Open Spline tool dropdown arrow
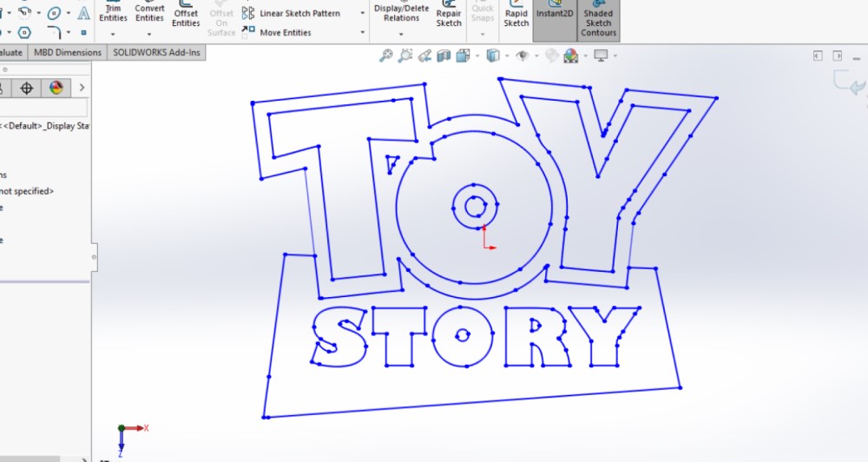Image resolution: width=868 pixels, height=462 pixels. [39, 13]
